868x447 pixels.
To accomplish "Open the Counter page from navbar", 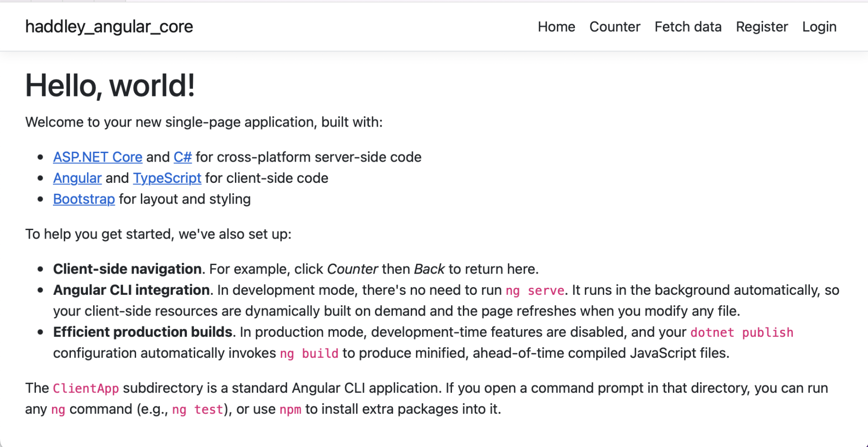I will (615, 27).
